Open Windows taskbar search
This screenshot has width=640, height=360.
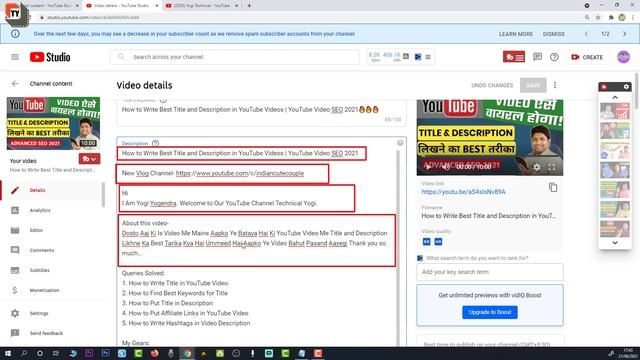[x=24, y=353]
